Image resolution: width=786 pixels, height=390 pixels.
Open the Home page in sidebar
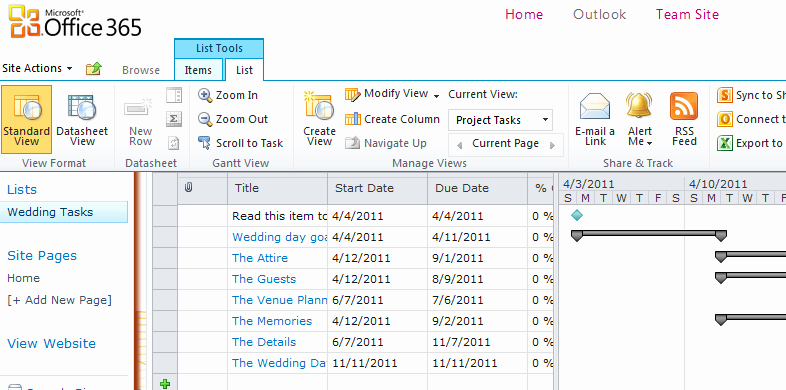coord(24,278)
